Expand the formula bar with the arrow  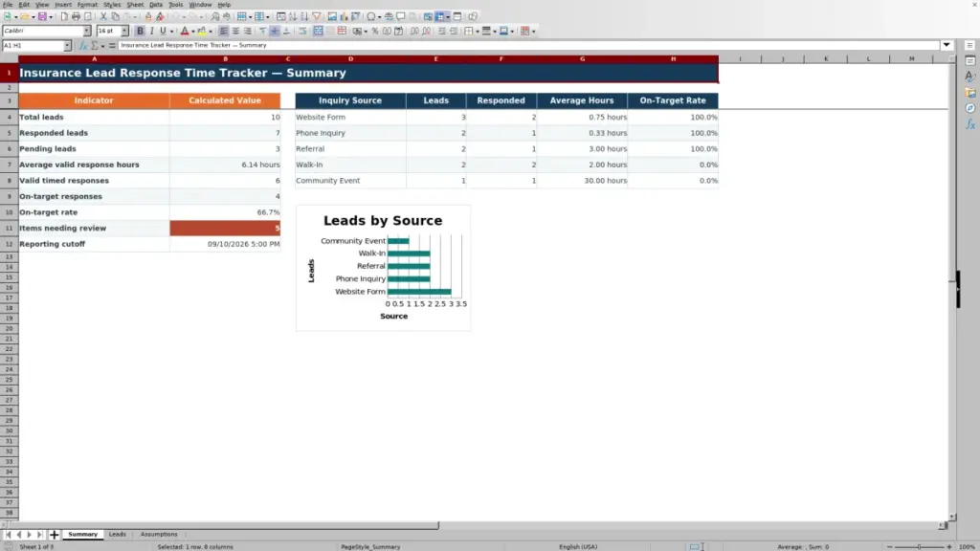(947, 45)
